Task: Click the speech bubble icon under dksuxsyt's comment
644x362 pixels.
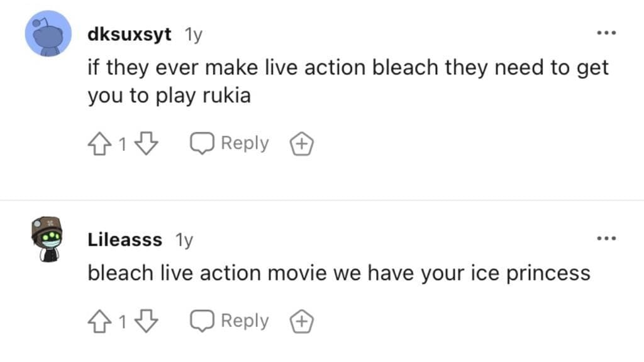Action: point(203,143)
